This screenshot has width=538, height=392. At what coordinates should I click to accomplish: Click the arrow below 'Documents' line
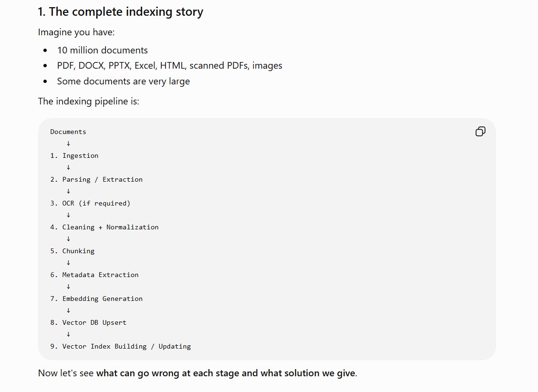click(x=68, y=144)
